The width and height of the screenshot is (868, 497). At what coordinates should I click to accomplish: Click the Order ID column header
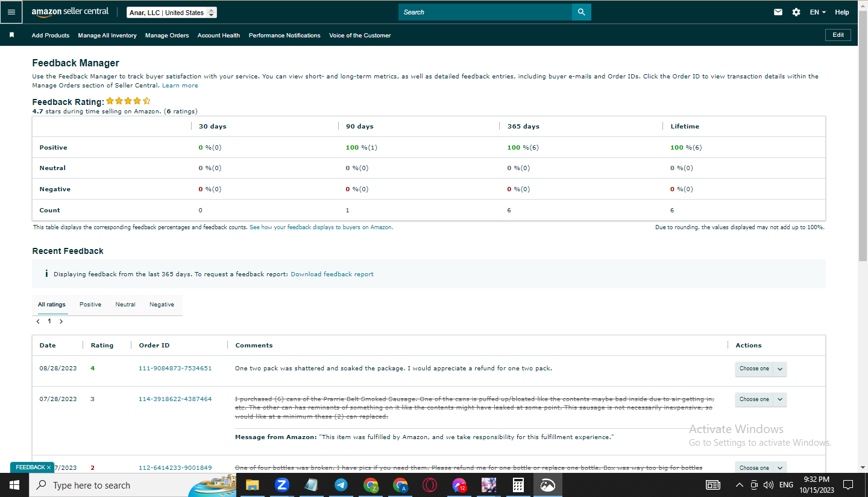click(x=154, y=346)
